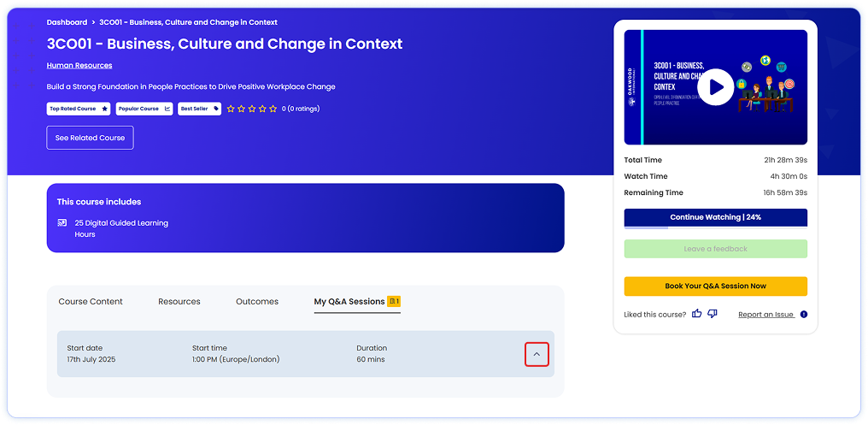
Task: Click the course title heading
Action: (x=225, y=44)
